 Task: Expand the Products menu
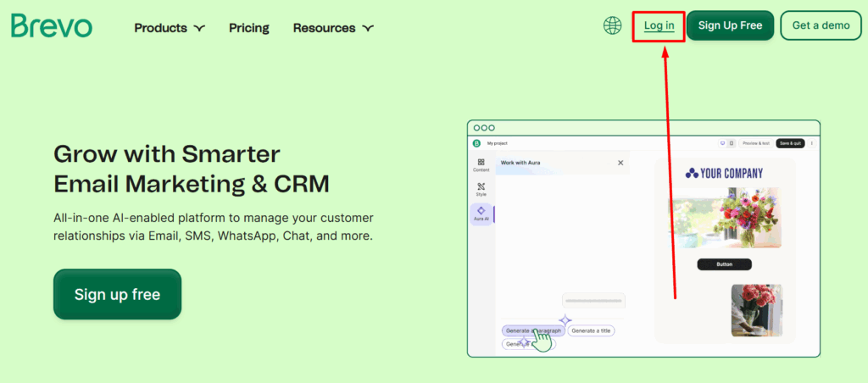pyautogui.click(x=170, y=28)
